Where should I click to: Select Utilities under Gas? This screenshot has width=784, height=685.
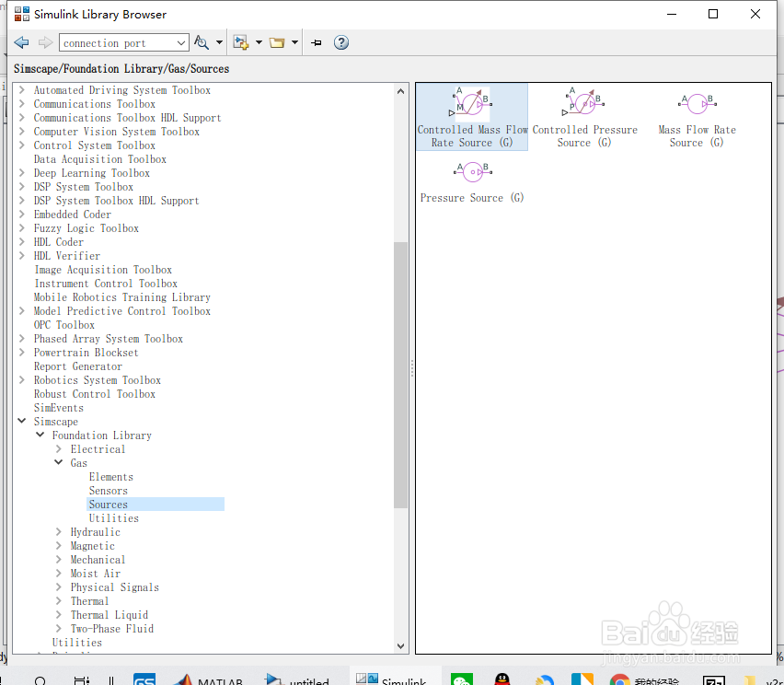(x=113, y=518)
